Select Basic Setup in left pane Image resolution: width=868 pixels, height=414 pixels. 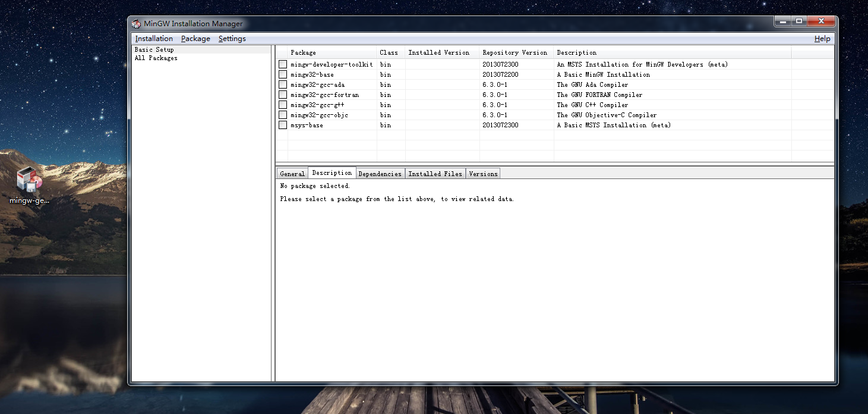pyautogui.click(x=154, y=50)
